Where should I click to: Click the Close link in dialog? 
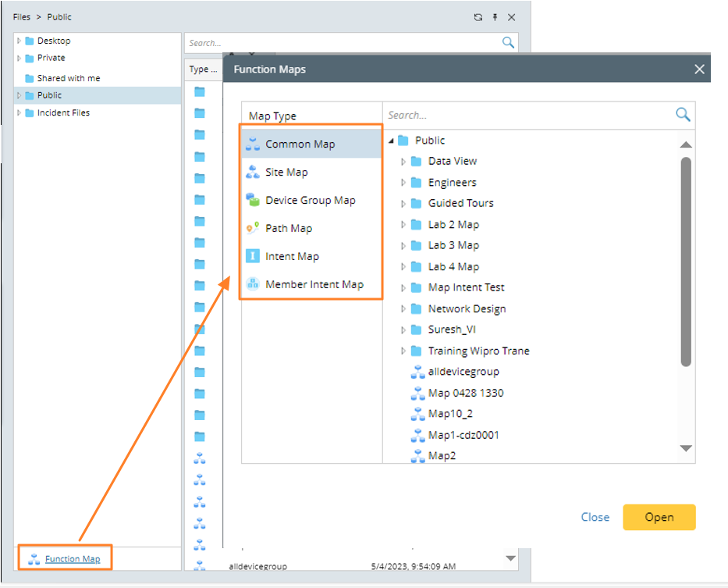pos(595,517)
